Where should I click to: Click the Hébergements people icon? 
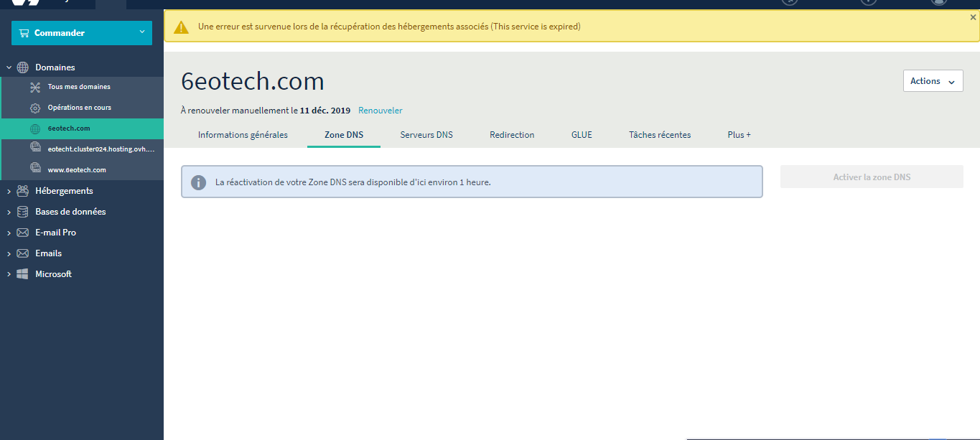point(23,191)
